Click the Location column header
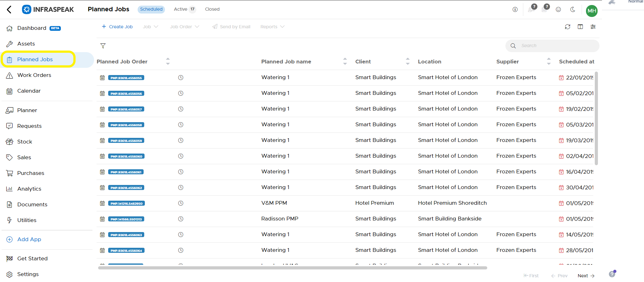The height and width of the screenshot is (282, 644). pos(430,62)
